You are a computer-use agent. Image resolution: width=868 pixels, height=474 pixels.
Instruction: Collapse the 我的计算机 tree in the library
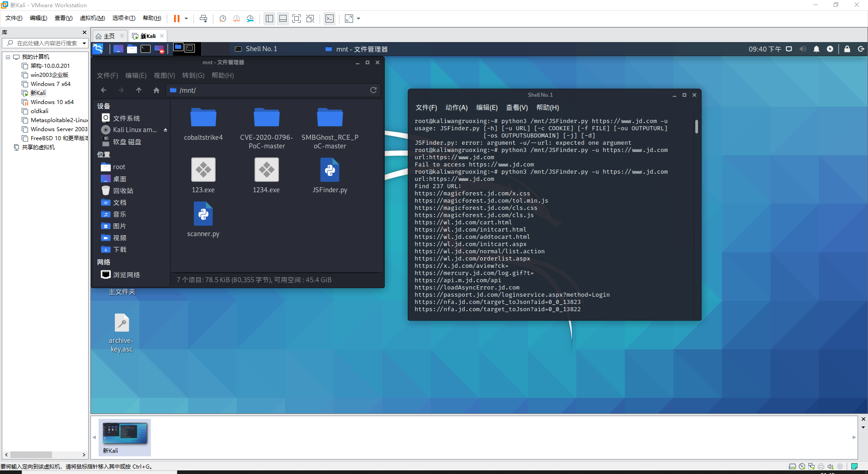[x=8, y=57]
